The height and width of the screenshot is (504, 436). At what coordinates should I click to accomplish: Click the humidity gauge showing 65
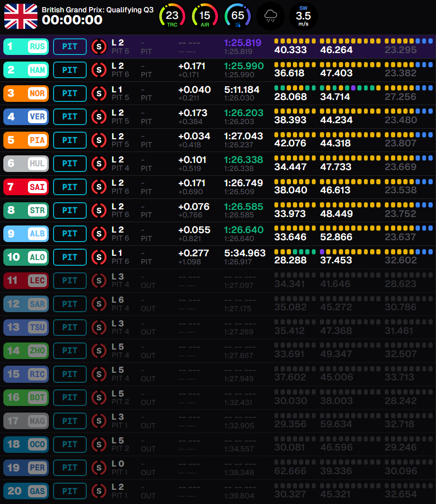237,16
